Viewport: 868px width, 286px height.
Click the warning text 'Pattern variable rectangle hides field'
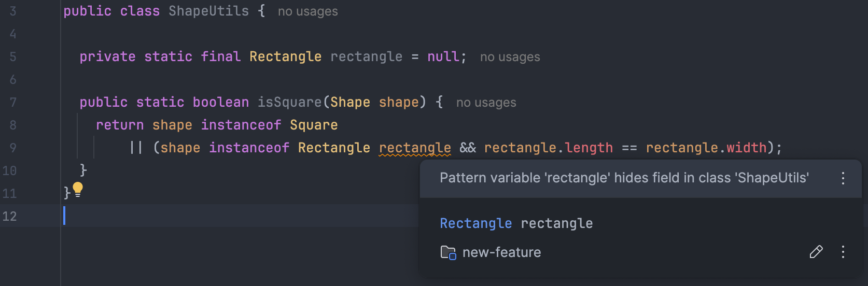point(624,178)
